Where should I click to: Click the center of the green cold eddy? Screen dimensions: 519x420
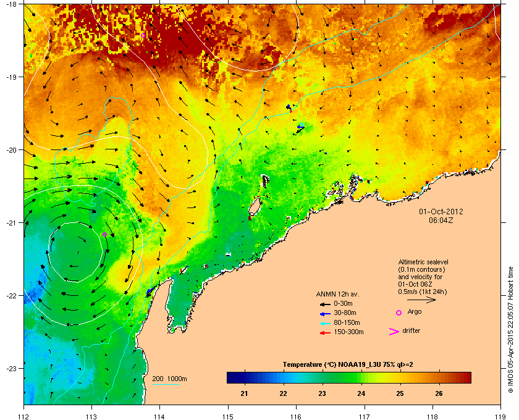(x=75, y=252)
